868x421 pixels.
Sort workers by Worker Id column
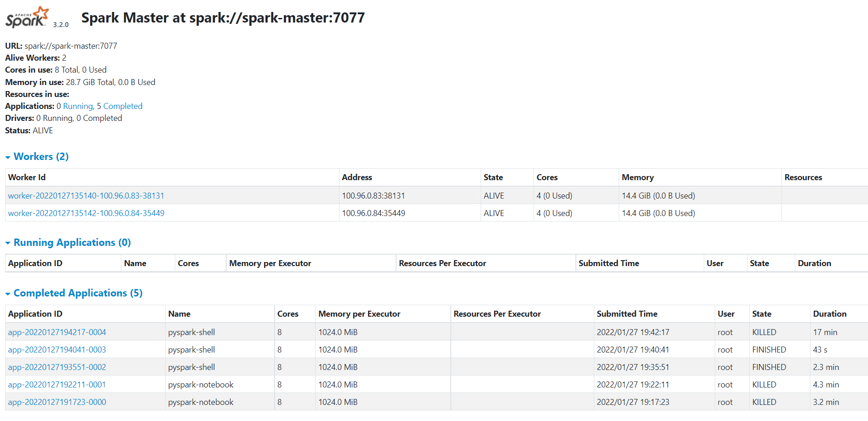point(27,177)
